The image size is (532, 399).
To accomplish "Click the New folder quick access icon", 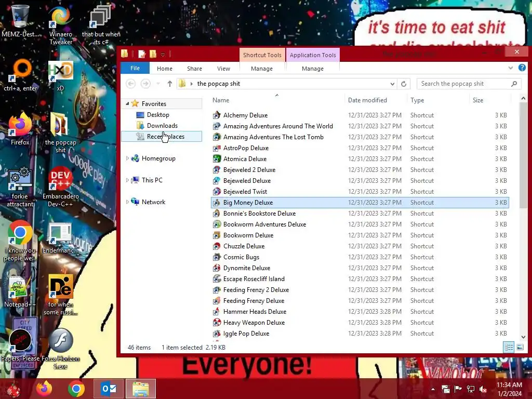I will tap(153, 54).
